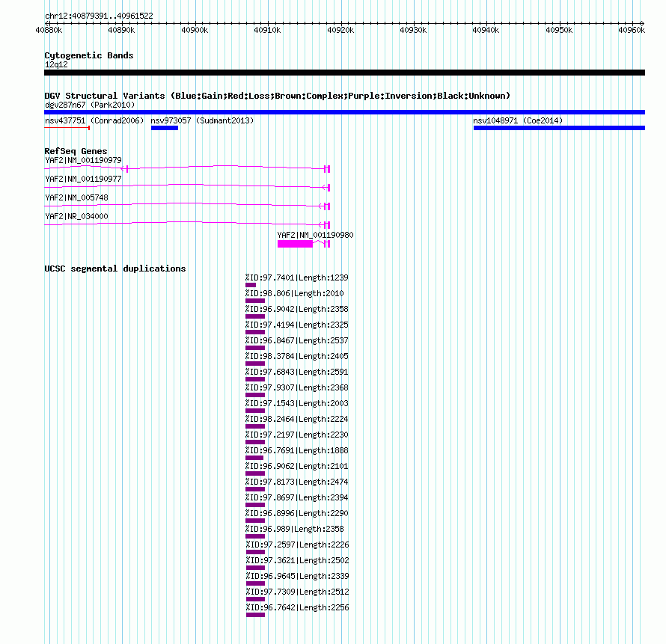Screen dimensions: 666x644
Task: Open the YAF2|NM_005748 transcript
Action: point(187,206)
